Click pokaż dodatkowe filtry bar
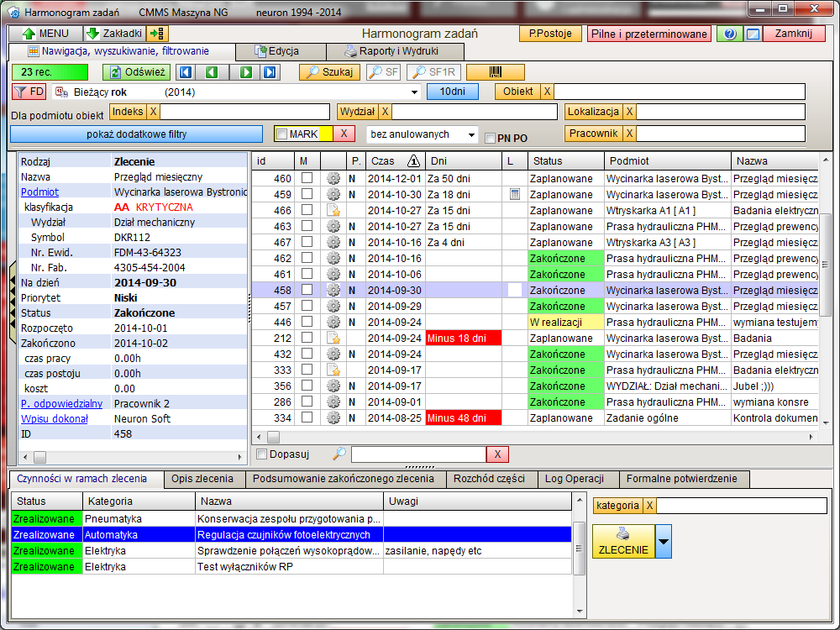Image resolution: width=840 pixels, height=630 pixels. (x=137, y=134)
